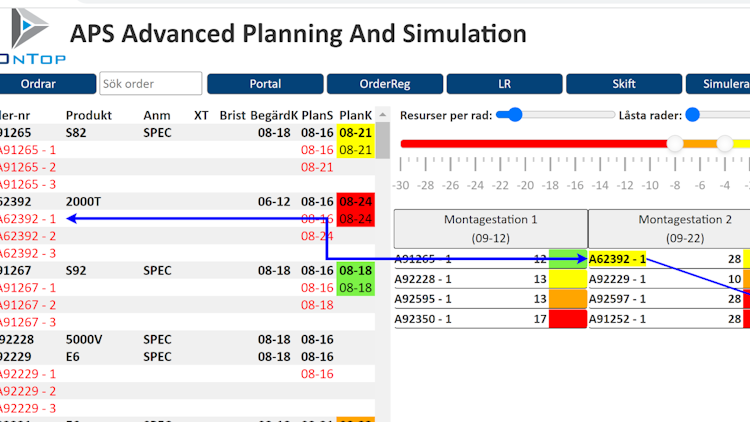
Task: Open the OrderReg page
Action: pyautogui.click(x=385, y=84)
